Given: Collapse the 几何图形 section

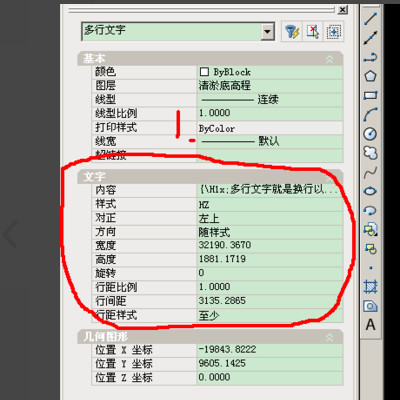Looking at the screenshot, I should point(329,337).
